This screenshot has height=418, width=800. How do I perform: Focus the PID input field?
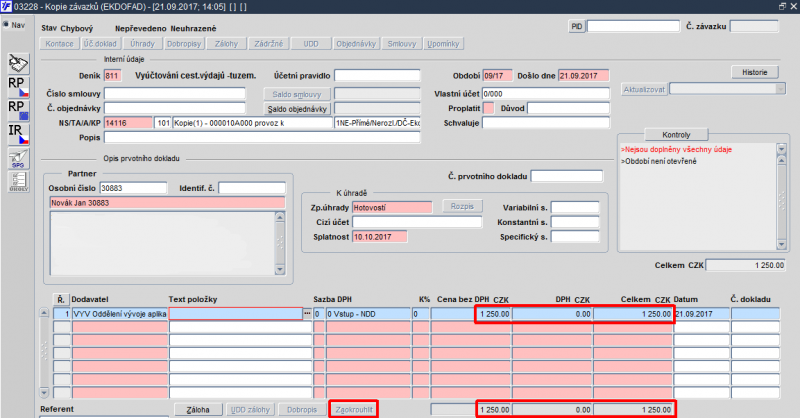633,26
